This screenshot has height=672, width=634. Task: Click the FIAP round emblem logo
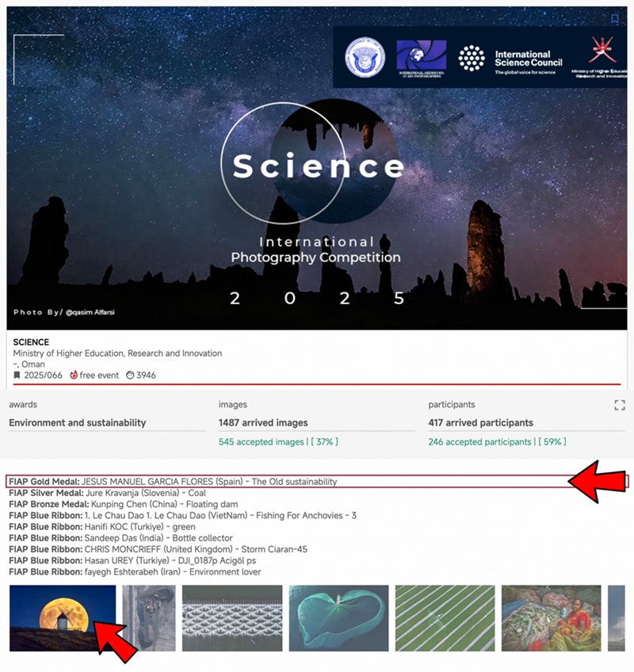(x=364, y=58)
